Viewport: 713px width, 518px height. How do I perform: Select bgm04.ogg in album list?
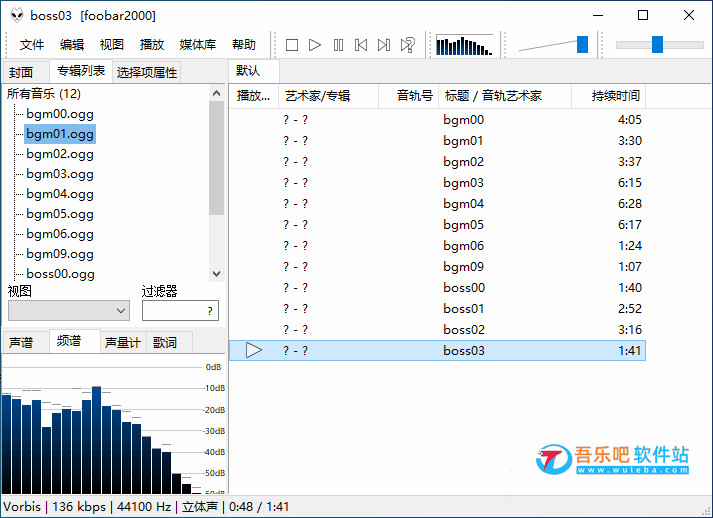click(x=60, y=194)
